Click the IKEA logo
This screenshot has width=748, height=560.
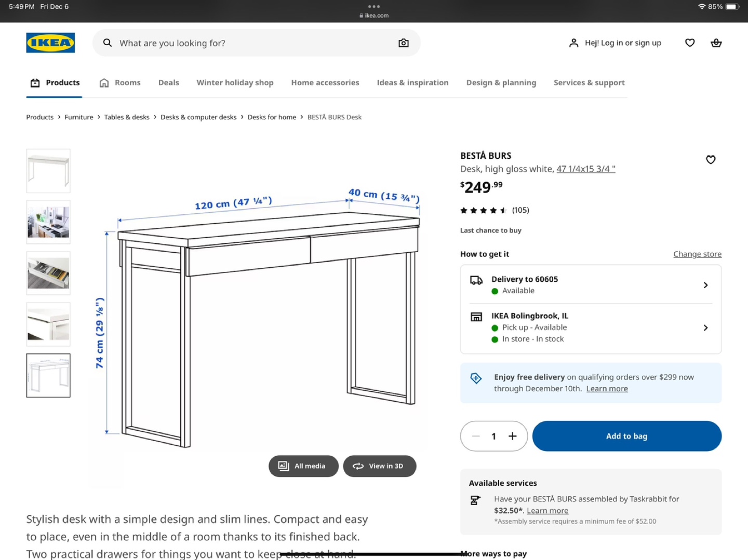50,43
